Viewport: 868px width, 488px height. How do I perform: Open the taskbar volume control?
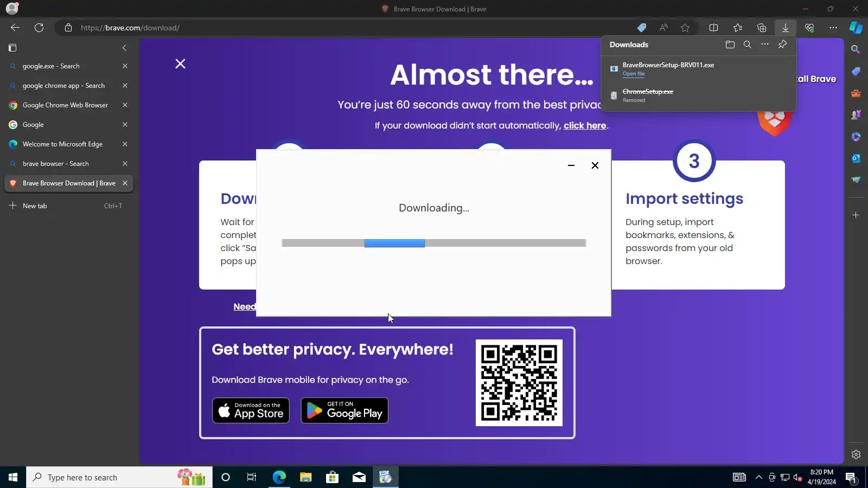(798, 477)
